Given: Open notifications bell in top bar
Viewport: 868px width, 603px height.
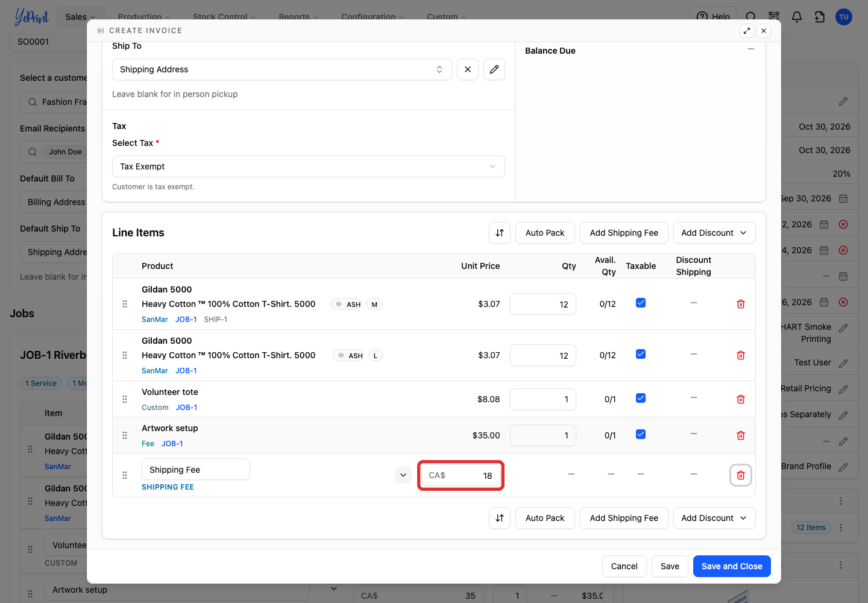Looking at the screenshot, I should (797, 17).
